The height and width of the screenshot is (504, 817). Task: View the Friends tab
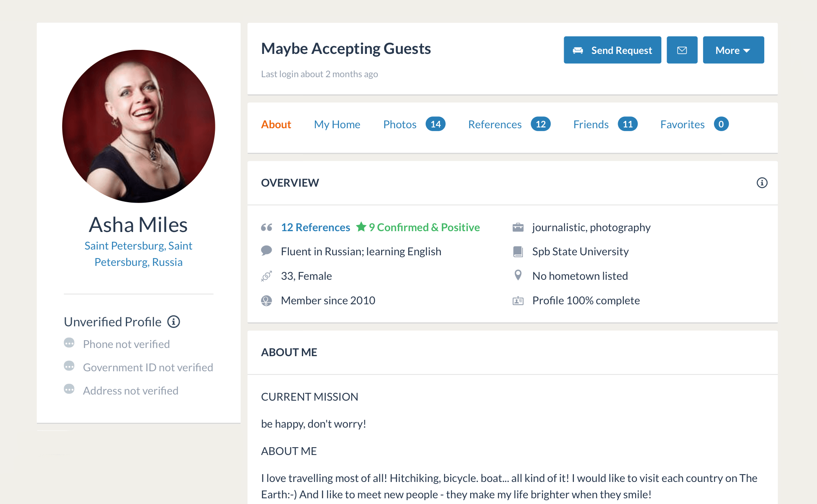point(591,124)
